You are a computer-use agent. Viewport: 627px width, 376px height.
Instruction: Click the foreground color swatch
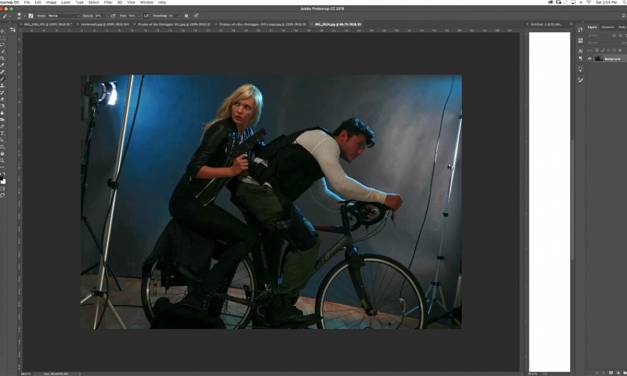click(1, 178)
